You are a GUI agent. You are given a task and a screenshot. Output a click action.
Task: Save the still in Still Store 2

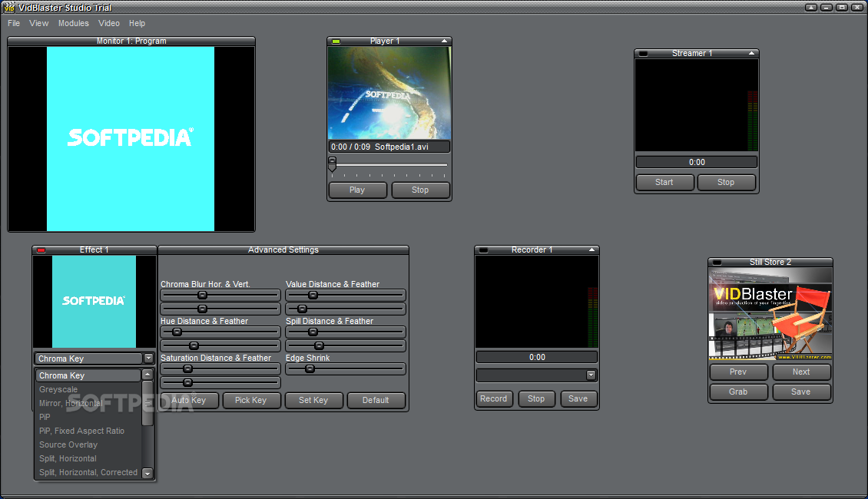[801, 392]
